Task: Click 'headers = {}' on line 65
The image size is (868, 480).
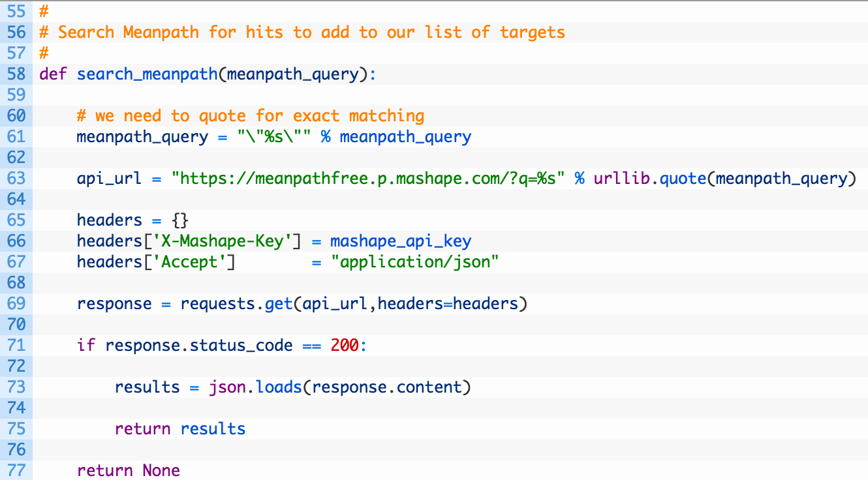Action: pos(133,220)
